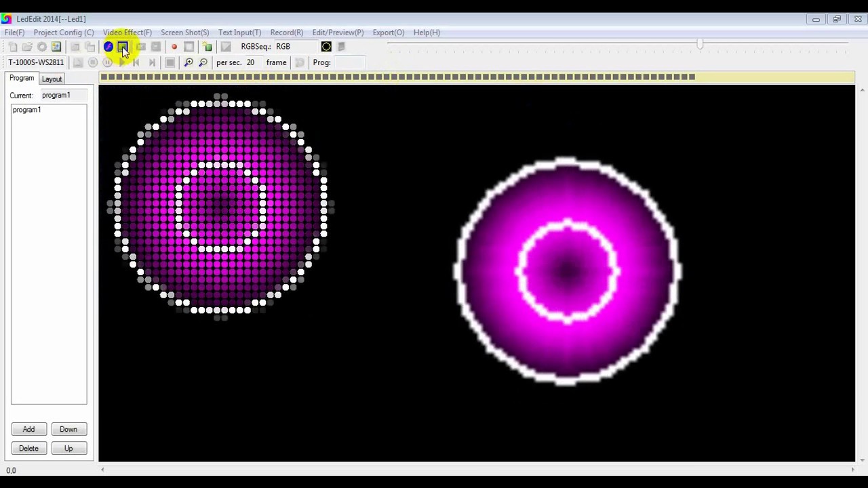Click the play arrow in playback toolbar
Screen dimensions: 868x488
[122, 62]
